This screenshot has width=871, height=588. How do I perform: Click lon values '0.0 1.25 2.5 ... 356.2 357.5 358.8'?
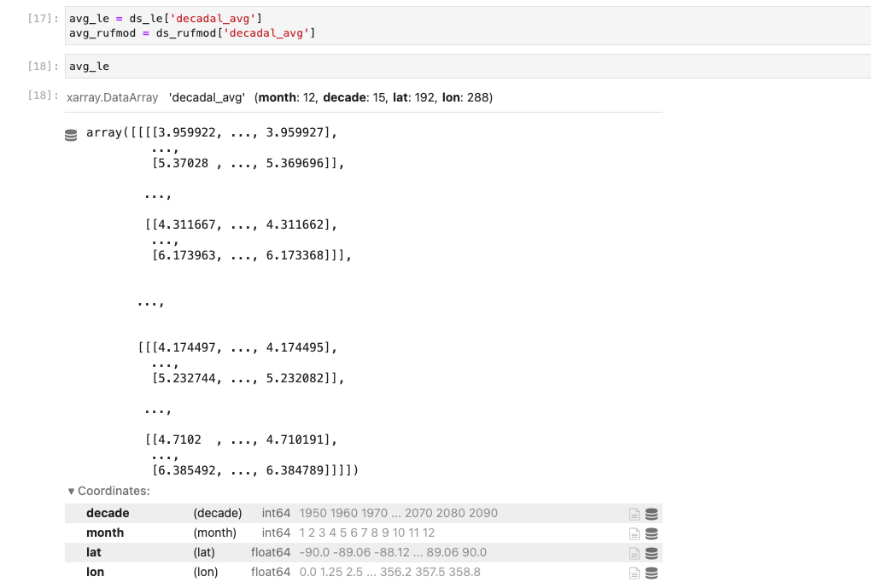390,572
